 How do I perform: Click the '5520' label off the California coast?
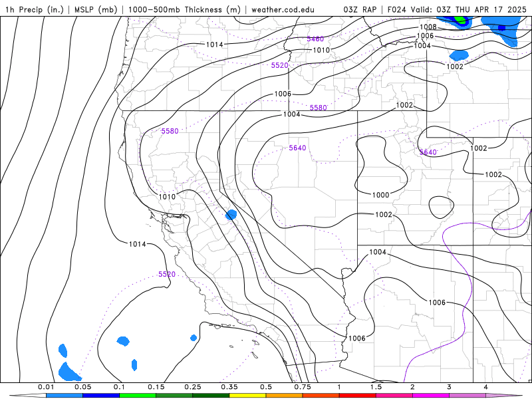pyautogui.click(x=167, y=274)
